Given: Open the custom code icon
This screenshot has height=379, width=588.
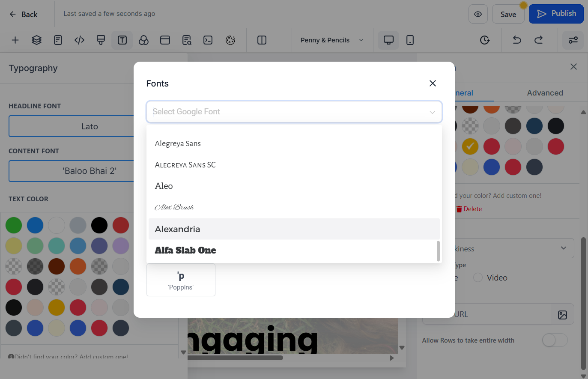Looking at the screenshot, I should pyautogui.click(x=79, y=40).
